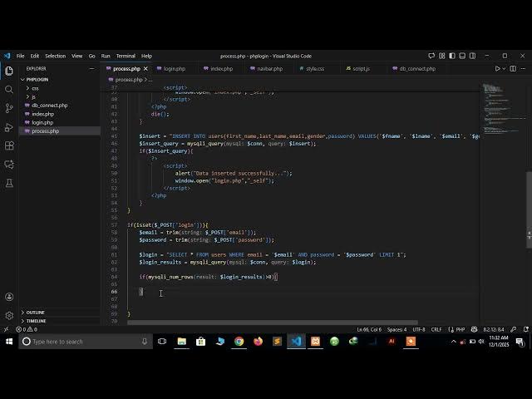532x399 pixels.
Task: Expand the OUTLINE section
Action: (35, 313)
